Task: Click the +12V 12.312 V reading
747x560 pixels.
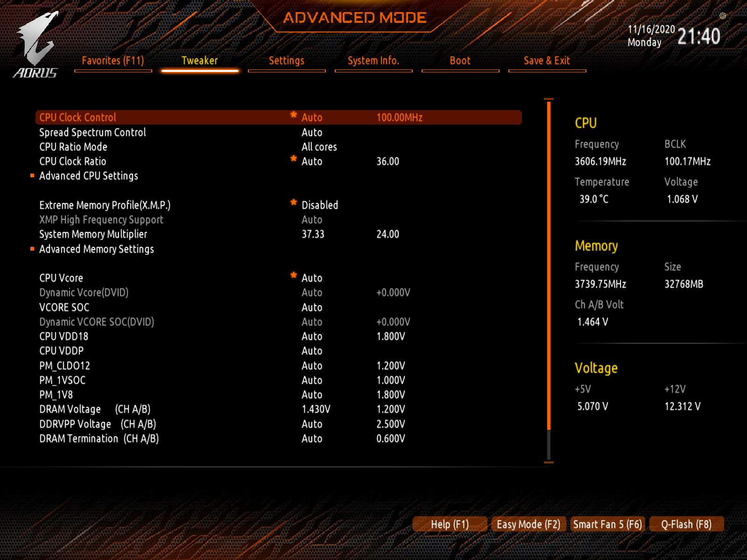Action: click(x=683, y=406)
